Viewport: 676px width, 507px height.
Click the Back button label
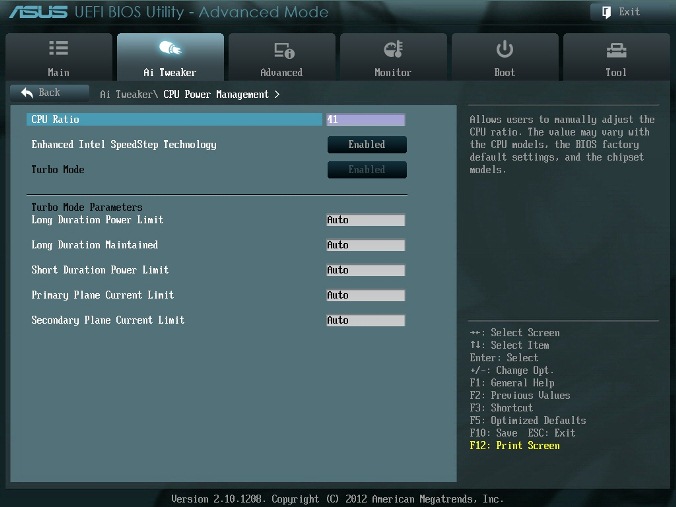49,92
